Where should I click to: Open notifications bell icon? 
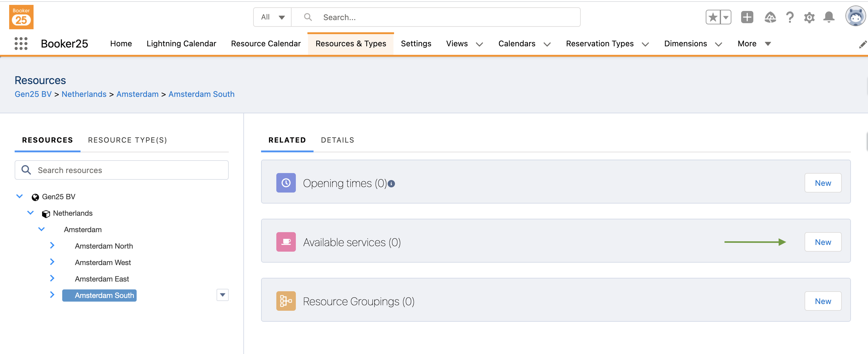tap(829, 17)
